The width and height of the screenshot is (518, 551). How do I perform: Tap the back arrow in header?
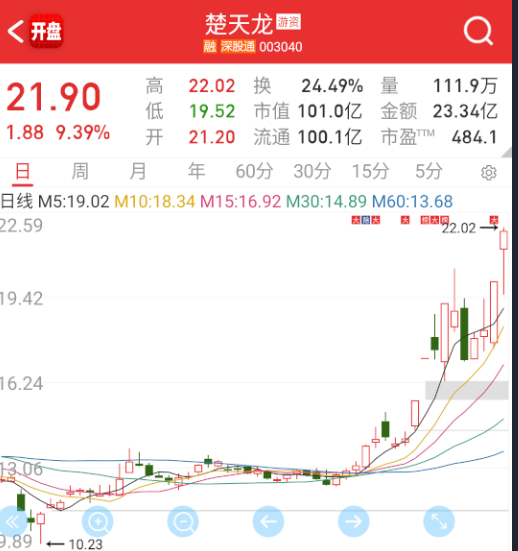[x=16, y=31]
